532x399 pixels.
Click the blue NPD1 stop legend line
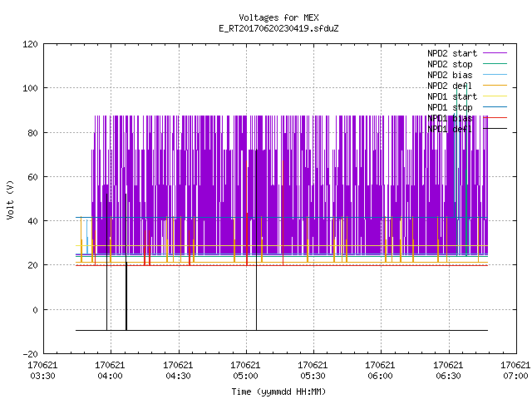[495, 107]
